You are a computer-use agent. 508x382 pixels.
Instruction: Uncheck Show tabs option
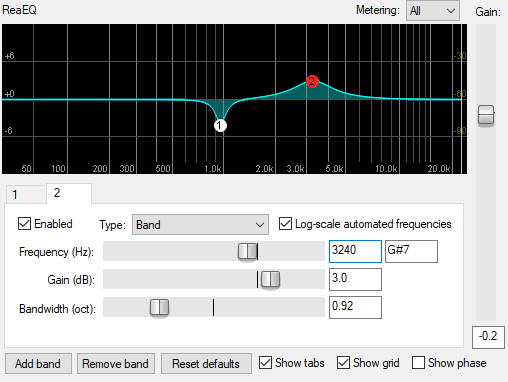click(266, 363)
